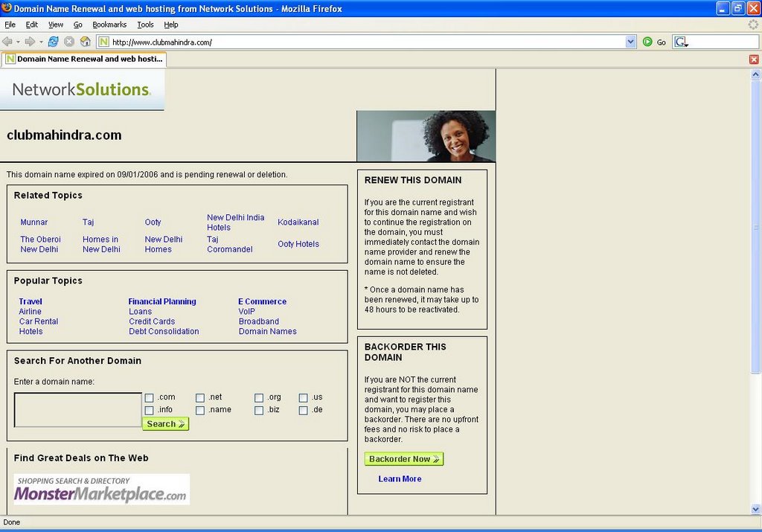Reload the page with Refresh icon

point(54,42)
